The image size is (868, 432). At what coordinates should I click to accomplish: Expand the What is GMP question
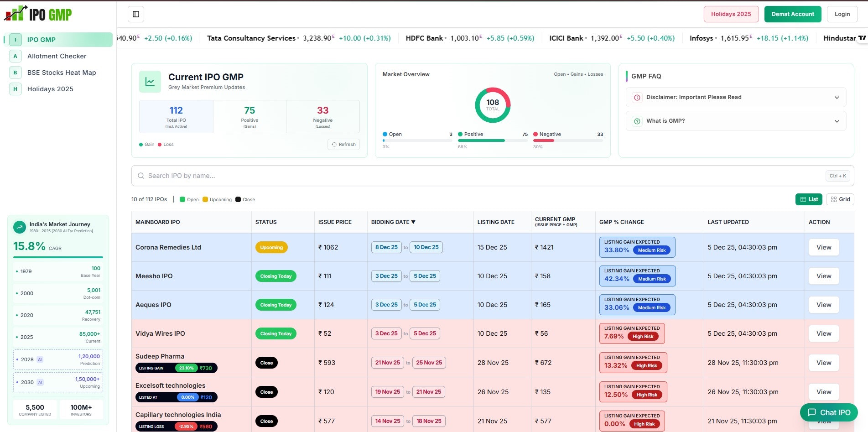pyautogui.click(x=735, y=121)
